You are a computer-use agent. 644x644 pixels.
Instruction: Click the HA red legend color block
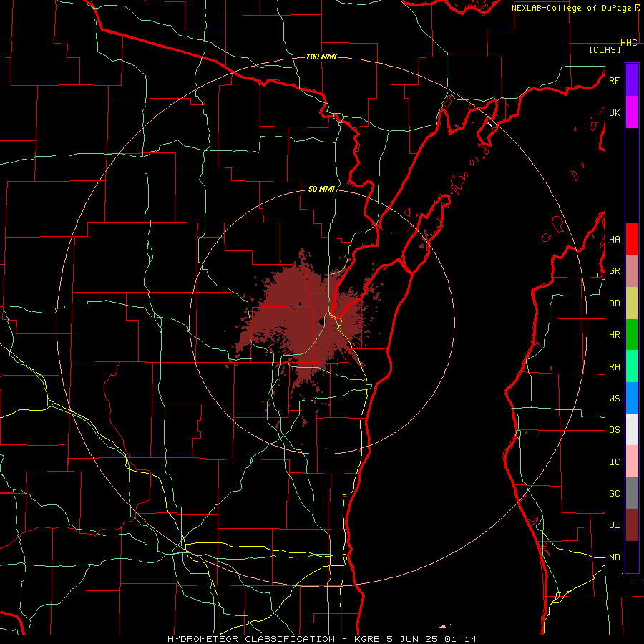[x=632, y=239]
